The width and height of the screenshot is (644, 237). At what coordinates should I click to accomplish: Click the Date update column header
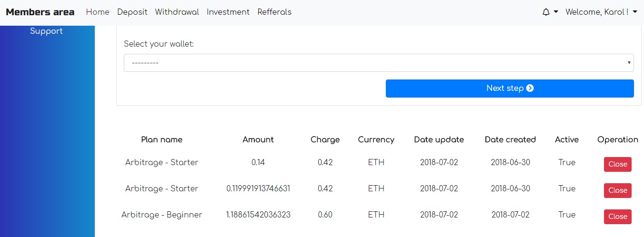(439, 139)
